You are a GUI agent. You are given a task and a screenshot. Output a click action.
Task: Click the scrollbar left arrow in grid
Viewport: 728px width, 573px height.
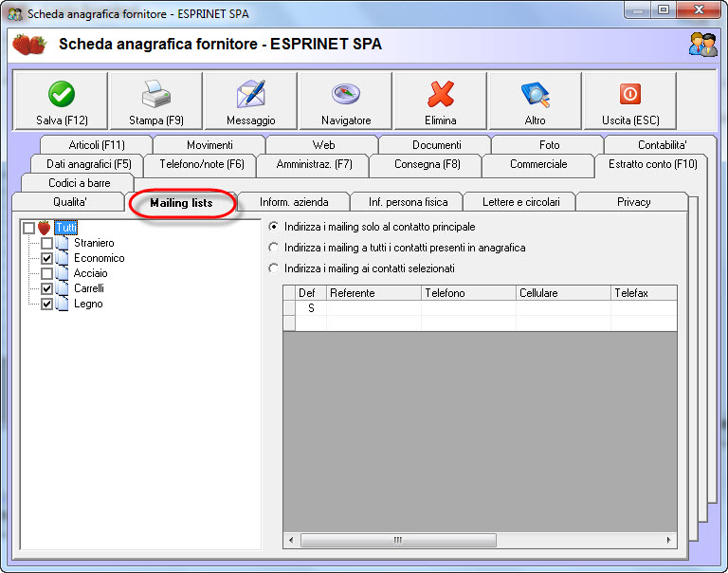pyautogui.click(x=291, y=540)
